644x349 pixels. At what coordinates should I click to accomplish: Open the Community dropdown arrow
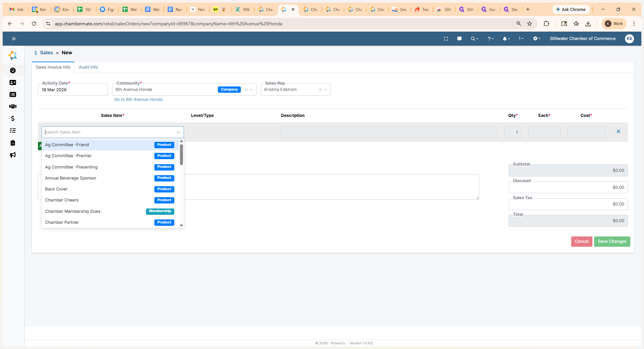251,90
